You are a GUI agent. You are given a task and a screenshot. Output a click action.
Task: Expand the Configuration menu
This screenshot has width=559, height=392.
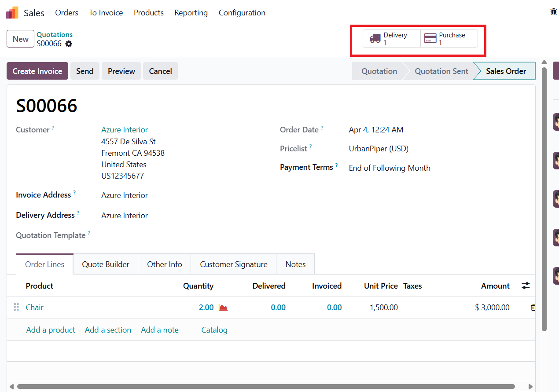pos(242,13)
